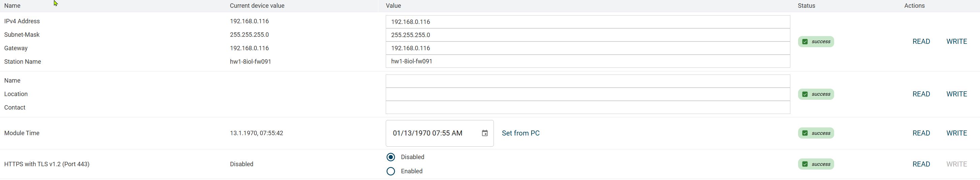
Task: Select the Disabled HTTPS radio button
Action: pyautogui.click(x=391, y=157)
